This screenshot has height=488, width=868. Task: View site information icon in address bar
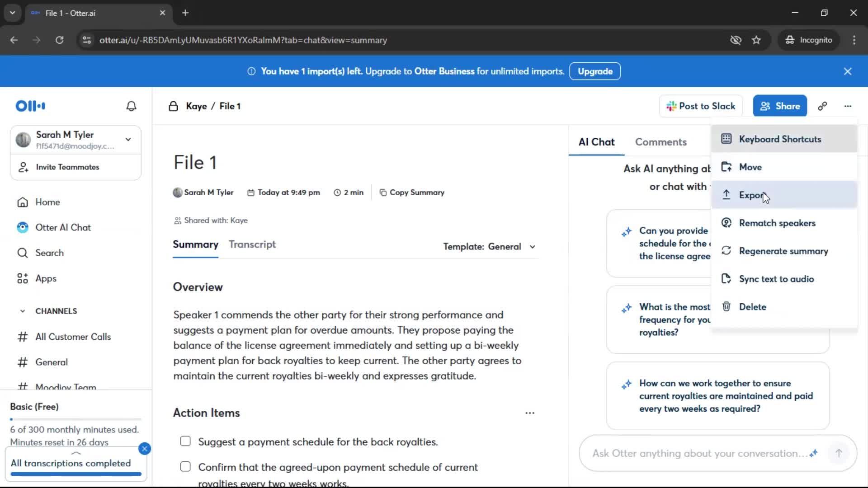pyautogui.click(x=87, y=40)
